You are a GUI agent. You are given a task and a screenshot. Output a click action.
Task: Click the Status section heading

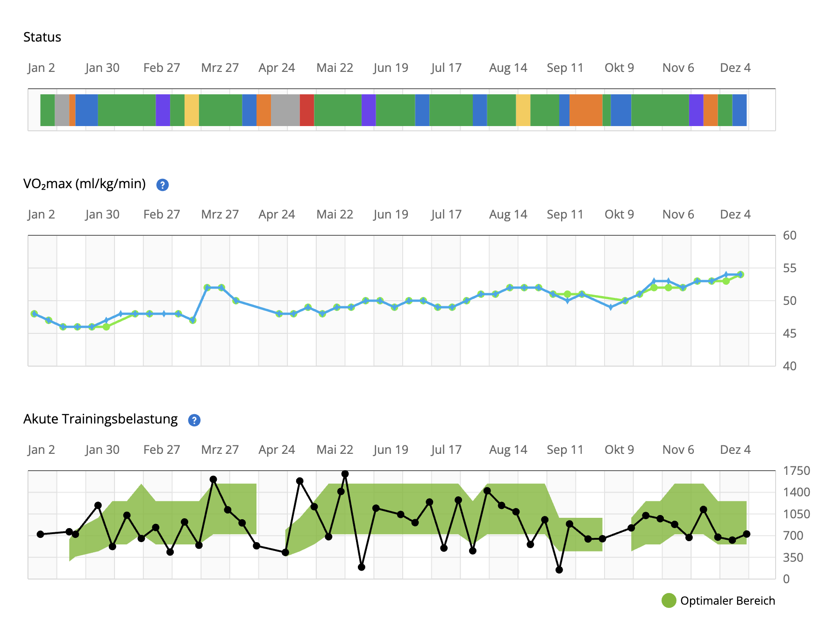pyautogui.click(x=42, y=37)
